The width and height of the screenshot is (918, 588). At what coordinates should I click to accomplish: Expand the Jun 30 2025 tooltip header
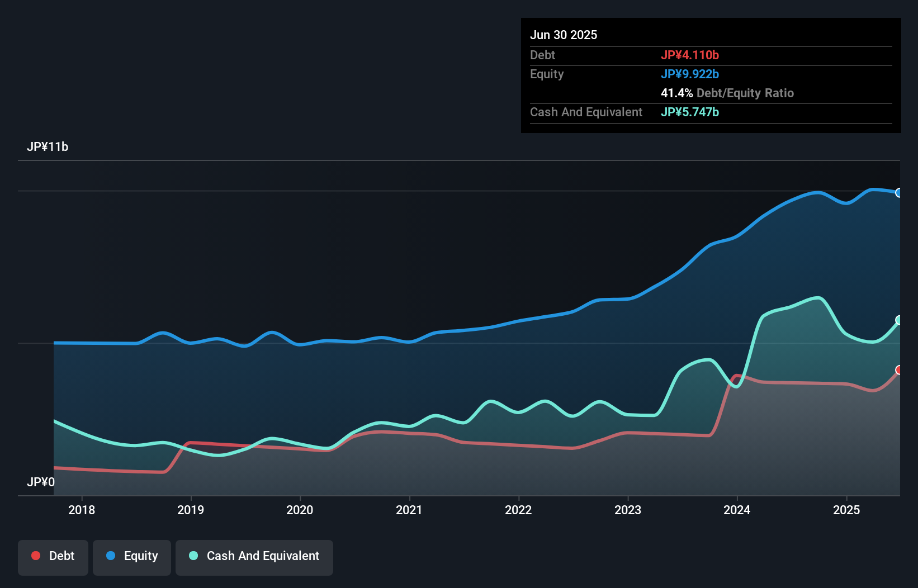pyautogui.click(x=564, y=35)
